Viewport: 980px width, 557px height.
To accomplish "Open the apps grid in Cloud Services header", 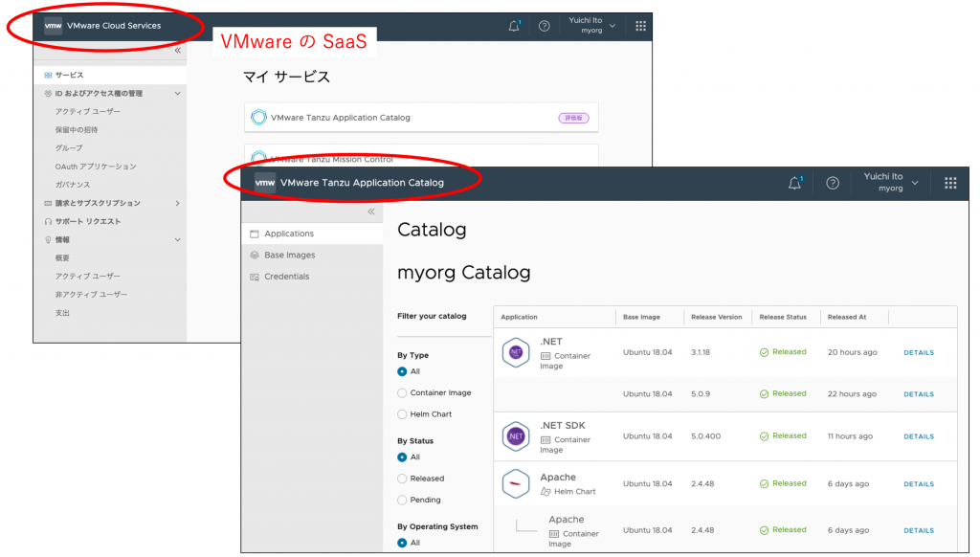I will [x=640, y=26].
